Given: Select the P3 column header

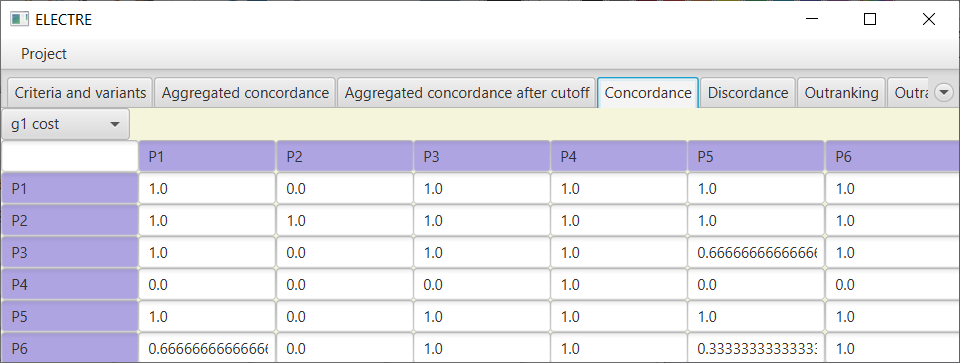Looking at the screenshot, I should (x=481, y=157).
